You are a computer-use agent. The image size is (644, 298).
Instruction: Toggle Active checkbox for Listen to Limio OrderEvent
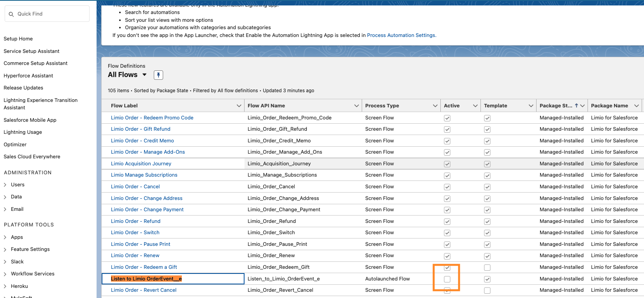point(447,279)
